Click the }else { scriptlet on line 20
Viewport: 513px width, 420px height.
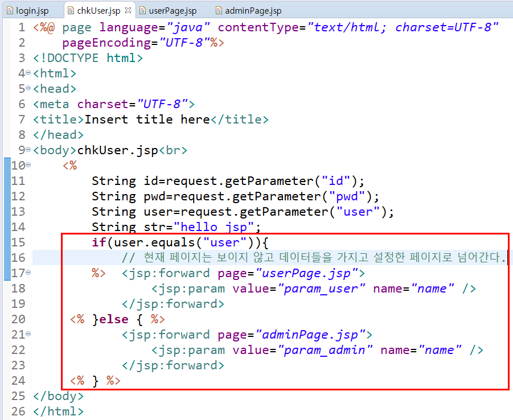[117, 319]
